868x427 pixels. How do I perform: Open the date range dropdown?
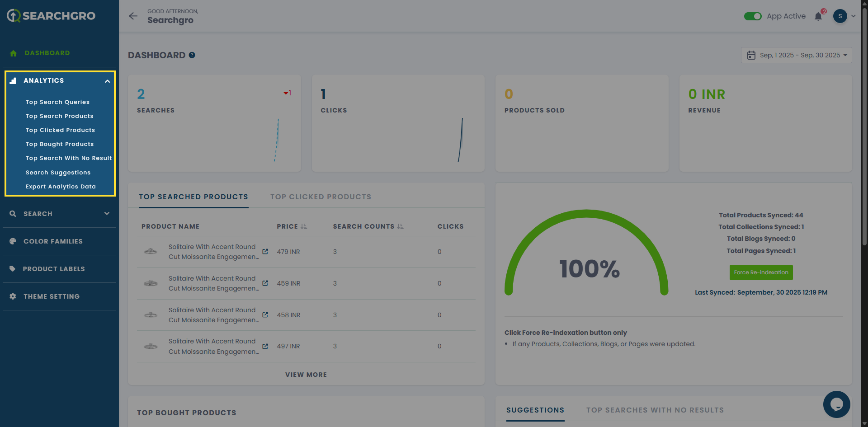click(x=796, y=55)
